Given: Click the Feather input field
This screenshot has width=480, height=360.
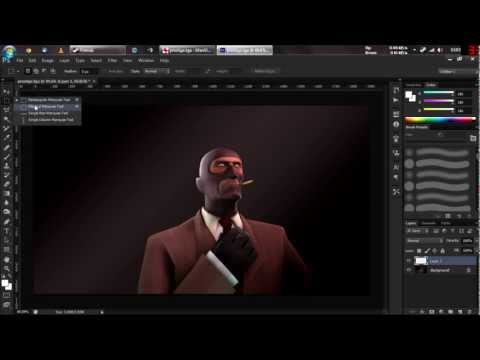Looking at the screenshot, I should point(89,71).
